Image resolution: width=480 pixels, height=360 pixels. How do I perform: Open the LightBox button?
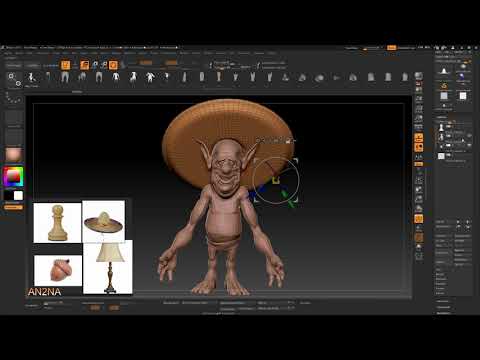point(33,65)
